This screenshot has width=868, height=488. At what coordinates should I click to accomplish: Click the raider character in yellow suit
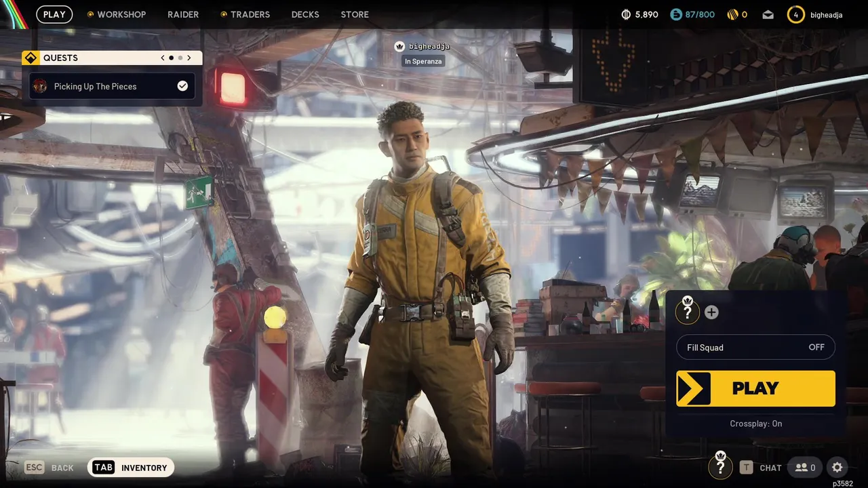[420, 291]
